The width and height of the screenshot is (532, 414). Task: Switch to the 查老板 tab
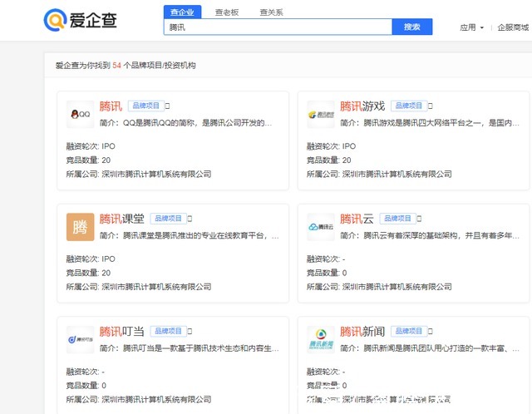pyautogui.click(x=227, y=12)
